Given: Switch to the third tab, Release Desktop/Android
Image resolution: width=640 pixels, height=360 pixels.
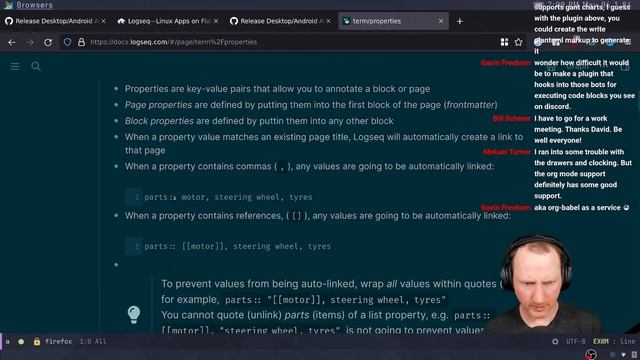Looking at the screenshot, I should click(280, 21).
